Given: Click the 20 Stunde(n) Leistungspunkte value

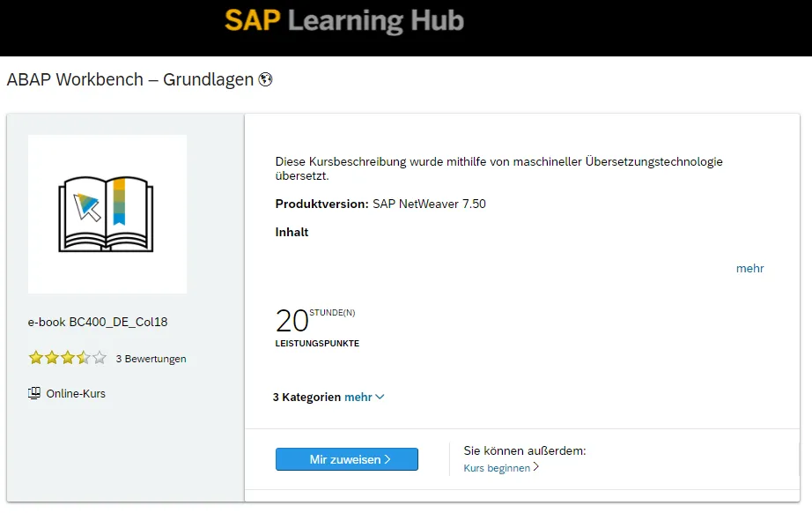Looking at the screenshot, I should coord(292,321).
